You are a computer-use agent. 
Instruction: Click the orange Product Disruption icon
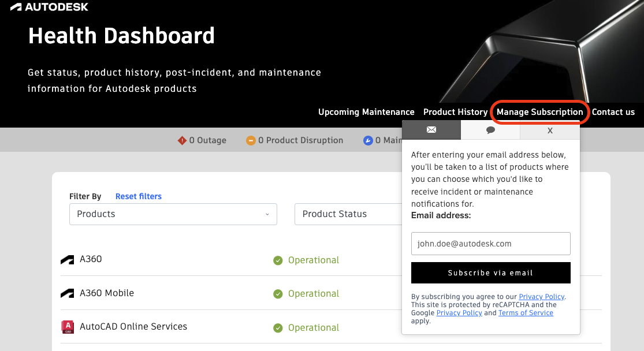(251, 140)
